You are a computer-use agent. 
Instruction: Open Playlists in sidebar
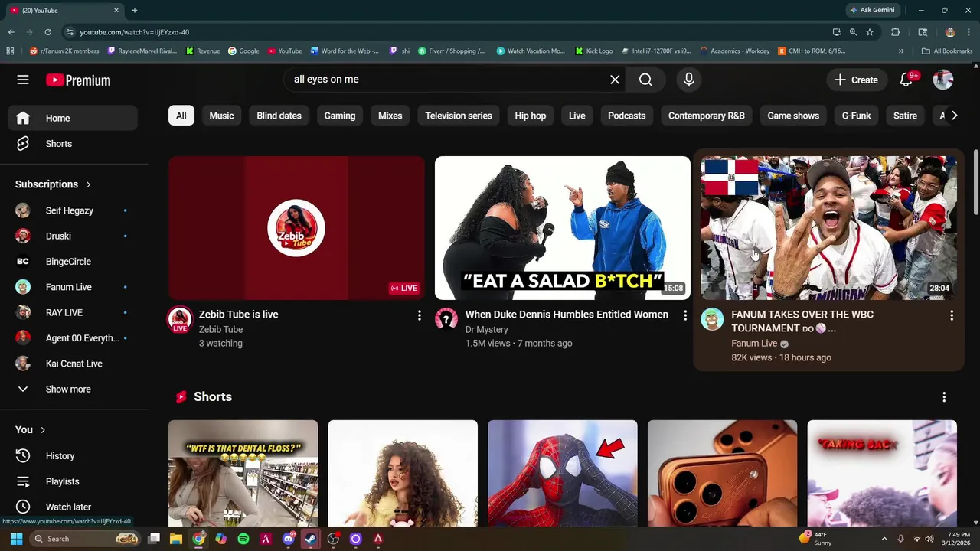click(73, 481)
